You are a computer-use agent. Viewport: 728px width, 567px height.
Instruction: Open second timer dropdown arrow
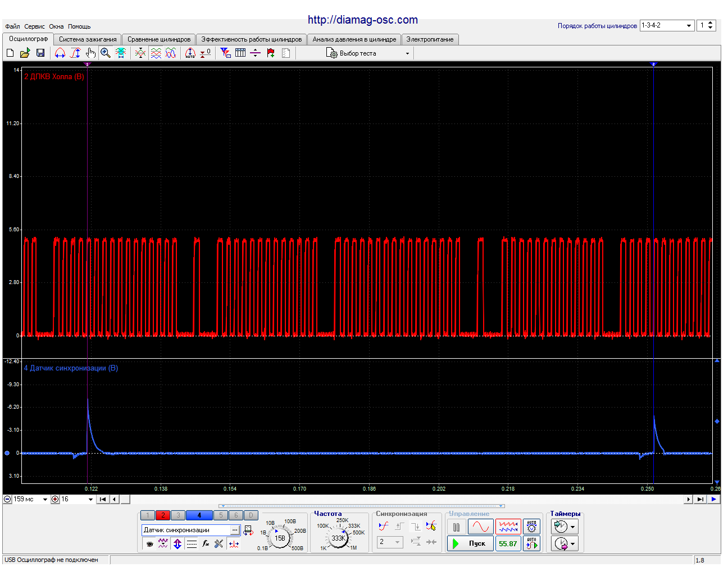point(573,544)
